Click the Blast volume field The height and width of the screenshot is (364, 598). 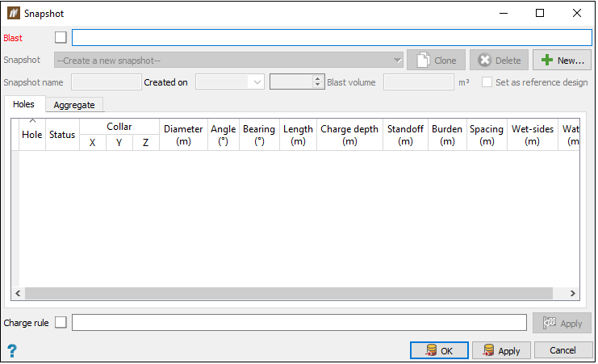click(419, 82)
